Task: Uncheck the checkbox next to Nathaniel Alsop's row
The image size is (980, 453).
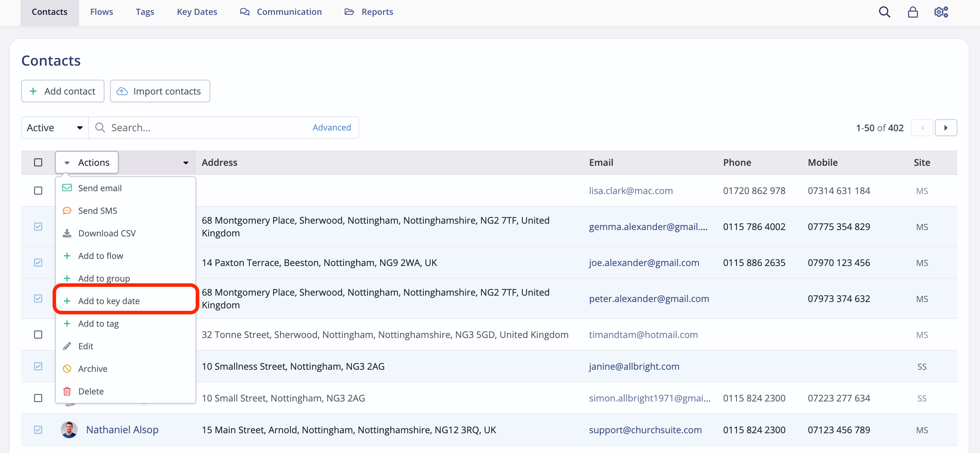Action: (38, 429)
